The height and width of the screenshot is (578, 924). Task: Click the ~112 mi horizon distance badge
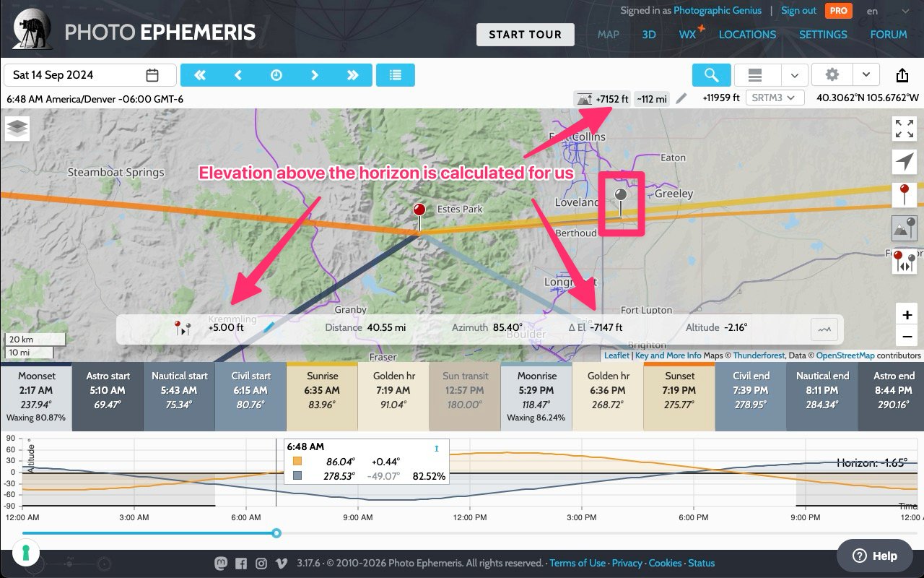click(x=652, y=98)
